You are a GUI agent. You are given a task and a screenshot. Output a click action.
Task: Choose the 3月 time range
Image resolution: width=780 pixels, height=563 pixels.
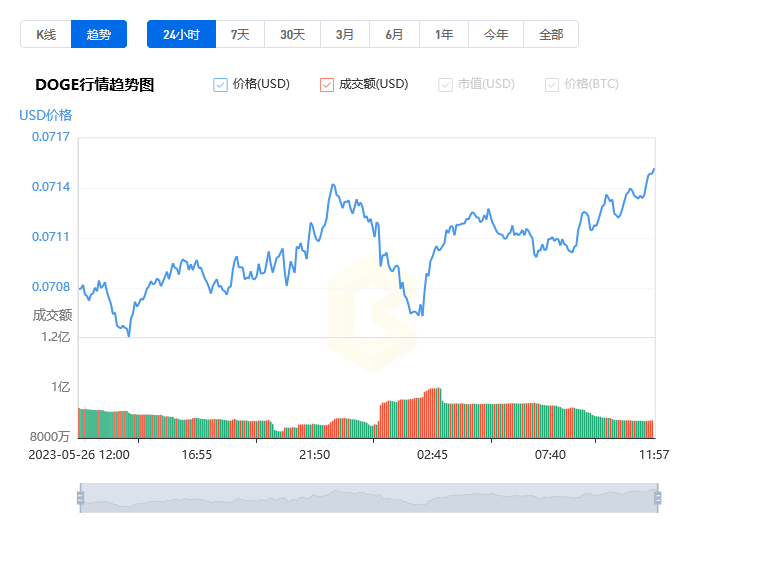coord(345,34)
